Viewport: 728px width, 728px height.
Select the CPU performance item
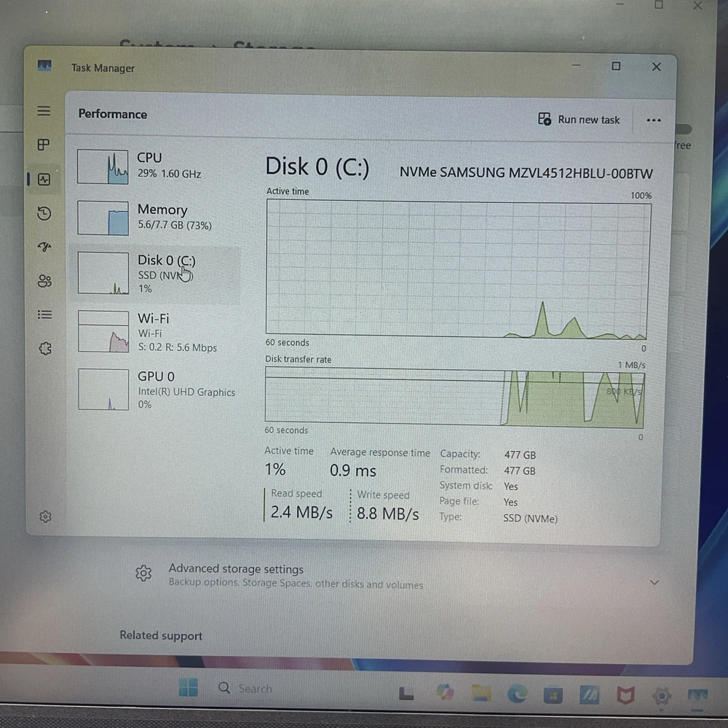[x=157, y=166]
